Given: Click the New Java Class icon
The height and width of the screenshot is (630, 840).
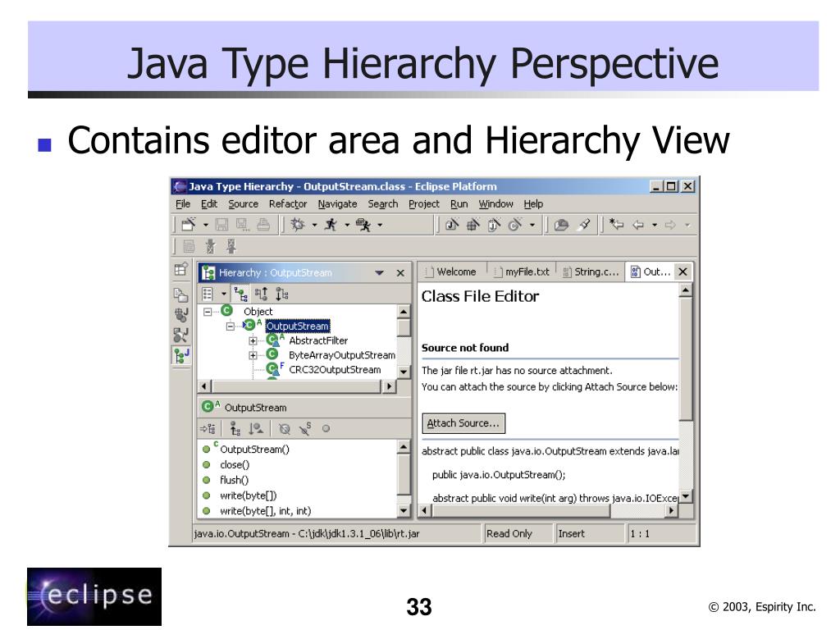Looking at the screenshot, I should click(x=515, y=225).
